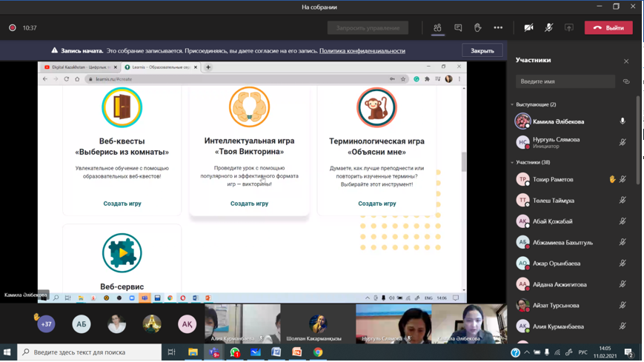Open the Политика конфиденциальности link
Viewport: 644px width, 362px height.
point(362,51)
